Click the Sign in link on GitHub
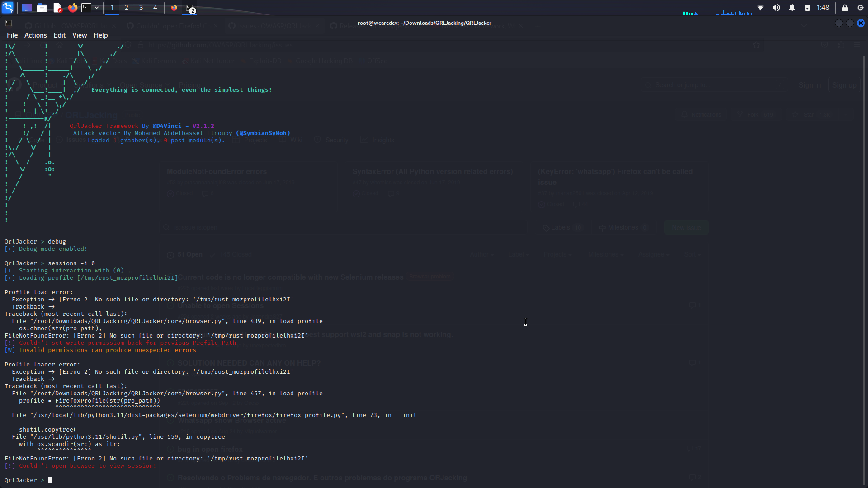Screen dimensions: 868x488 click(809, 85)
